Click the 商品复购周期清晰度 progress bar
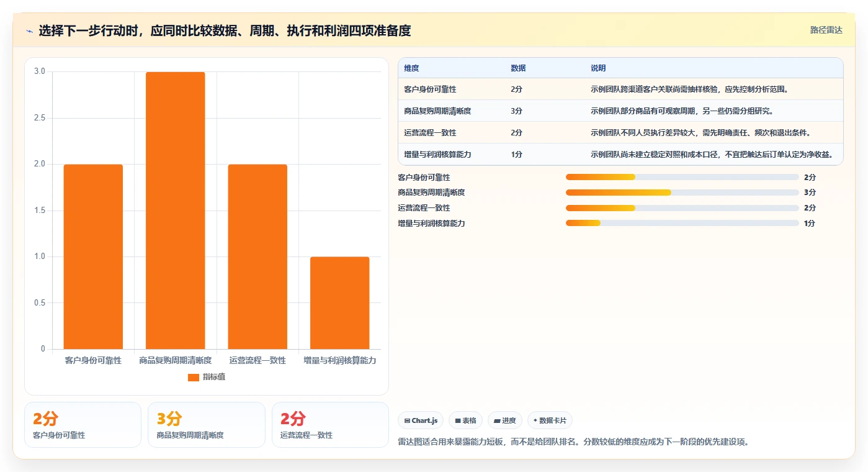Screen dimensions: 868x472 (682, 193)
